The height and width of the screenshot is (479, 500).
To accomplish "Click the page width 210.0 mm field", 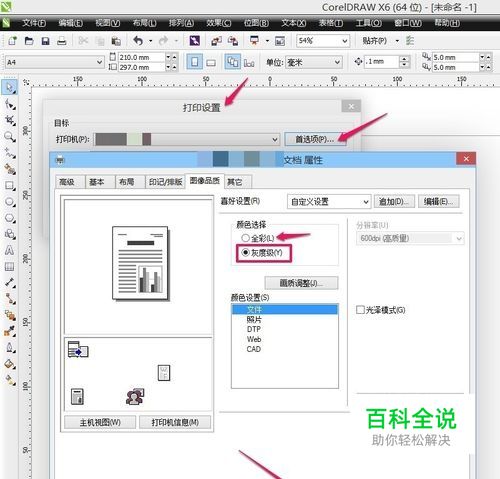I will [x=141, y=57].
